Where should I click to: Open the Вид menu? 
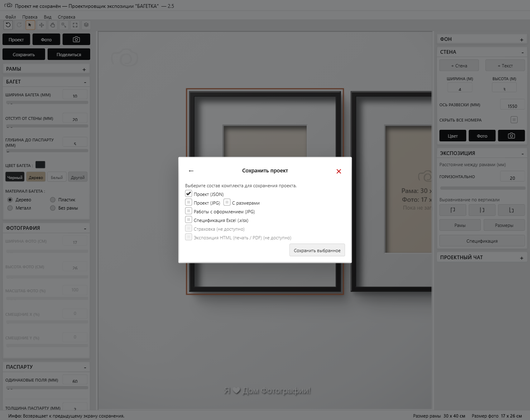click(x=48, y=17)
